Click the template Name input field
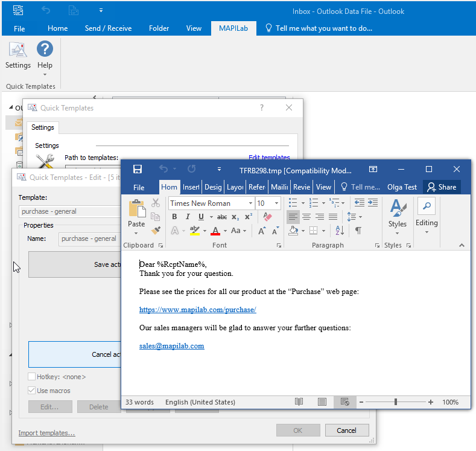Viewport: 476px width, 451px height. 90,238
